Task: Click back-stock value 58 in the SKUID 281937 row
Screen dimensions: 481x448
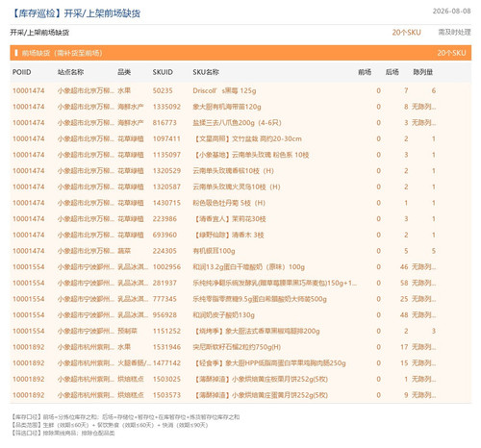Action: (x=404, y=283)
